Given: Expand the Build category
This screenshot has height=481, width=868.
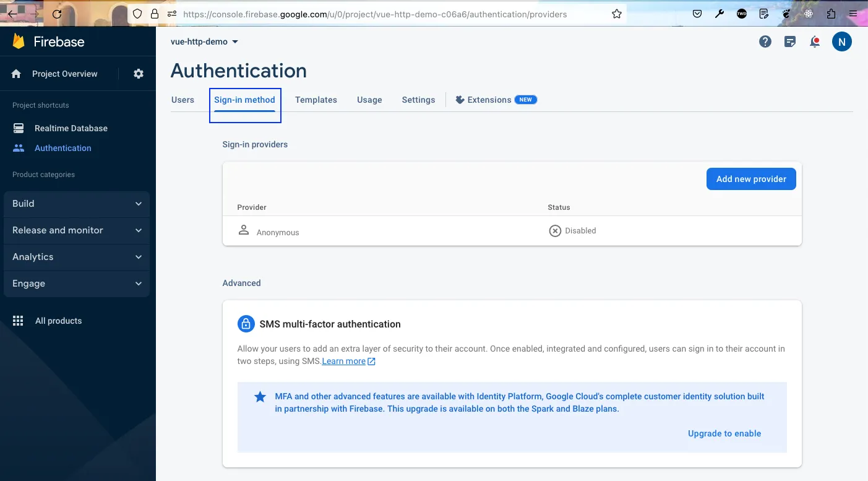Looking at the screenshot, I should click(77, 204).
